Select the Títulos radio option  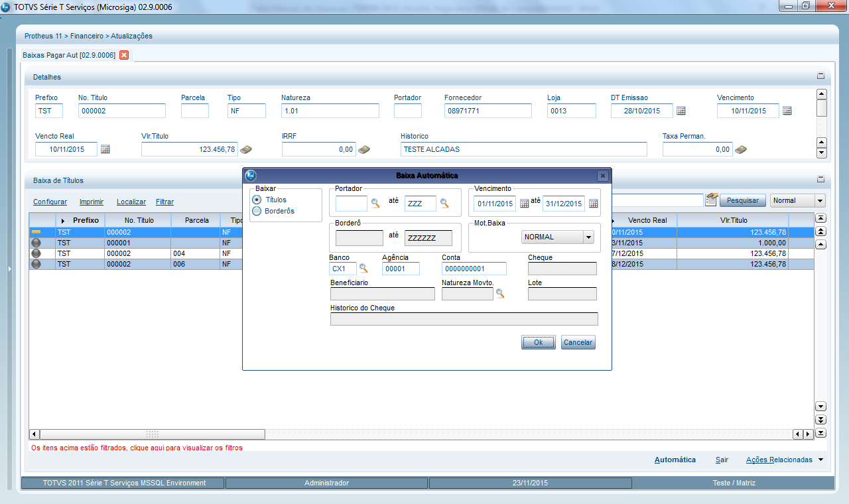257,200
